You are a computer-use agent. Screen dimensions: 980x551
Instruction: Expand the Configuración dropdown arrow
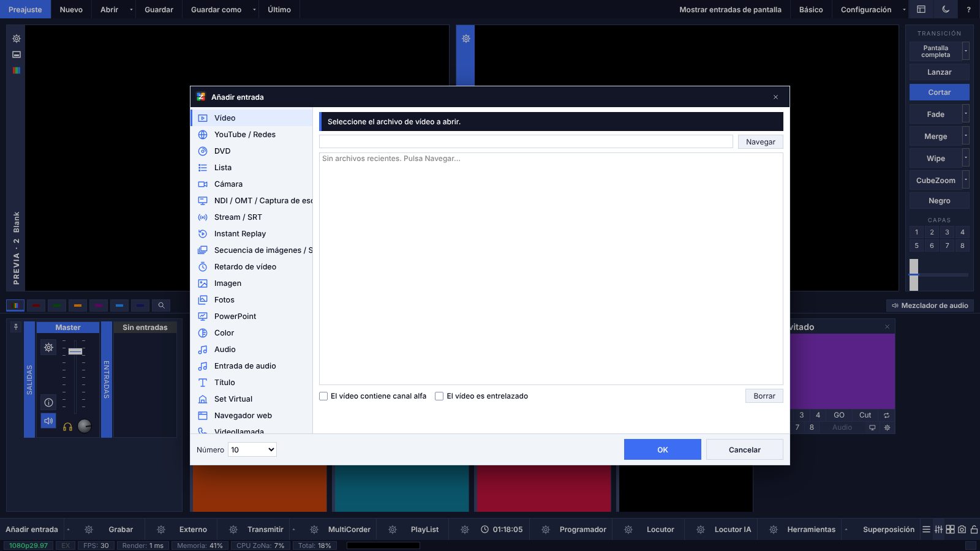coord(904,10)
